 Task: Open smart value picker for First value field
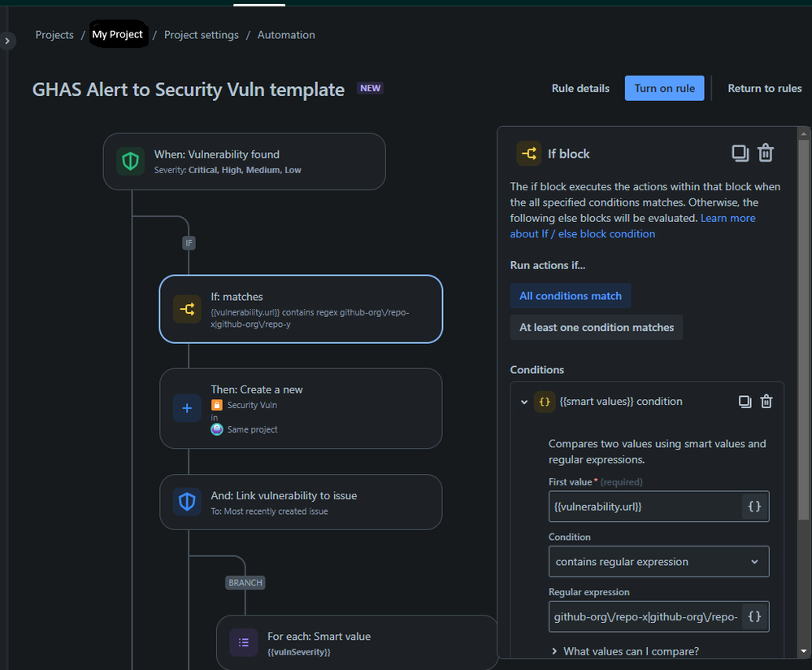coord(754,506)
